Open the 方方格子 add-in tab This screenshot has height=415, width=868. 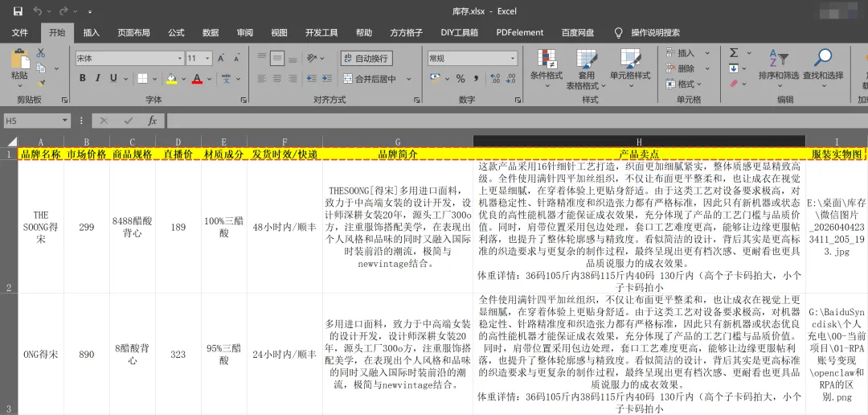pos(407,33)
